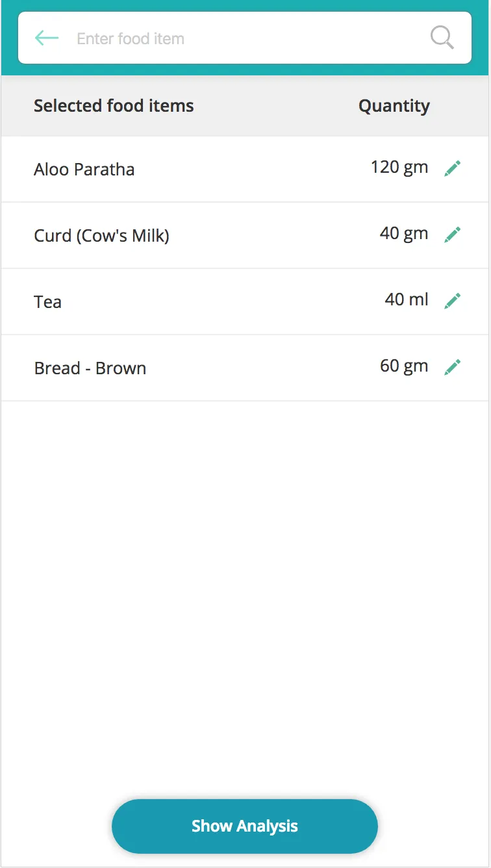
Task: Click the back arrow icon
Action: pos(47,38)
